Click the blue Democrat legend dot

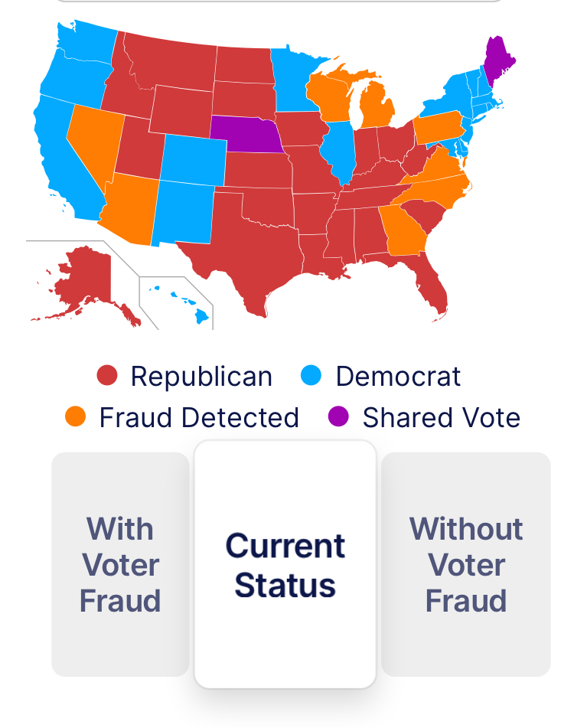tap(311, 375)
